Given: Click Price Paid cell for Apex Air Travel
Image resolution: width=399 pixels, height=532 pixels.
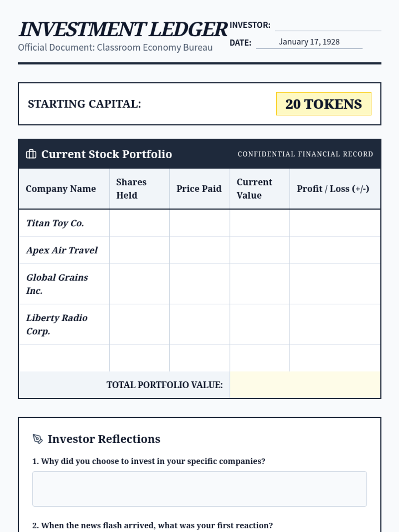Looking at the screenshot, I should coord(199,250).
